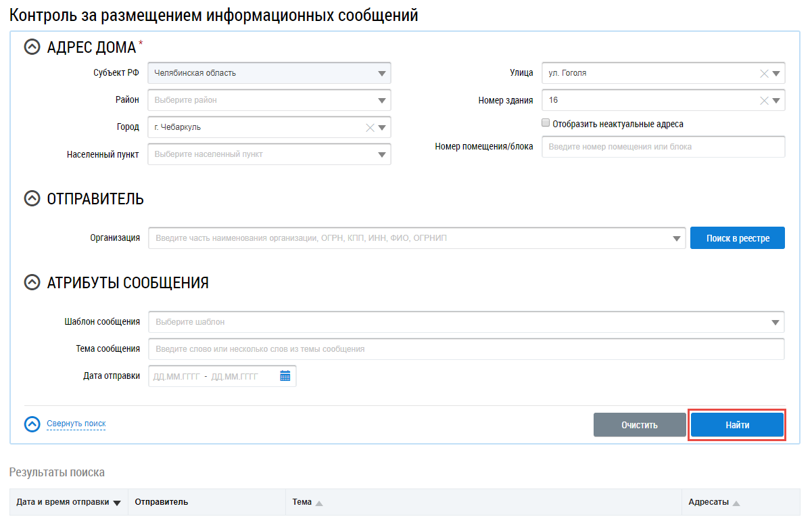This screenshot has height=523, width=812.
Task: Clear the Улица field with X
Action: click(764, 73)
